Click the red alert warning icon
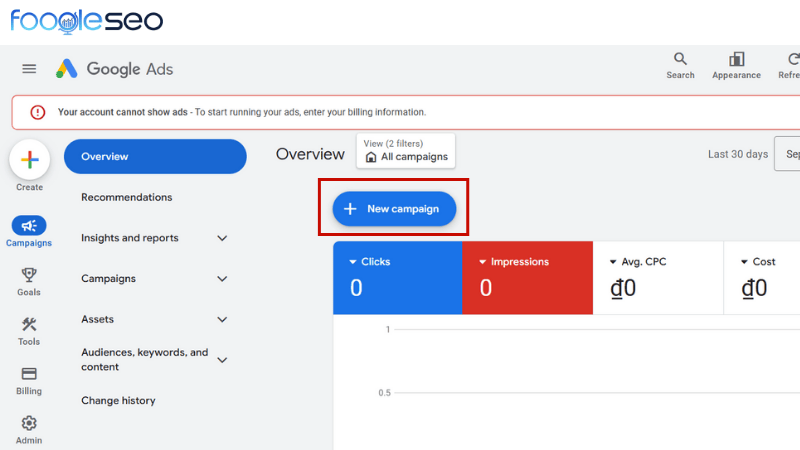The image size is (800, 450). pos(37,112)
